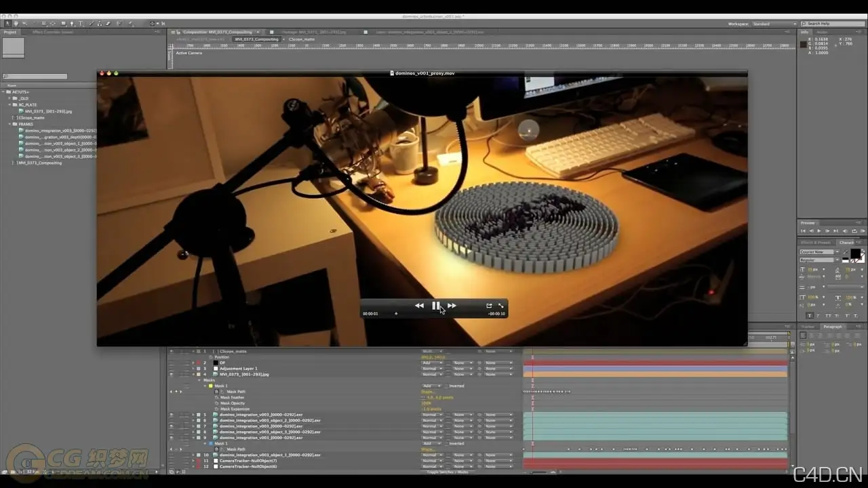Switch to the Paragraph panel tab
This screenshot has height=488, width=868.
coord(832,327)
